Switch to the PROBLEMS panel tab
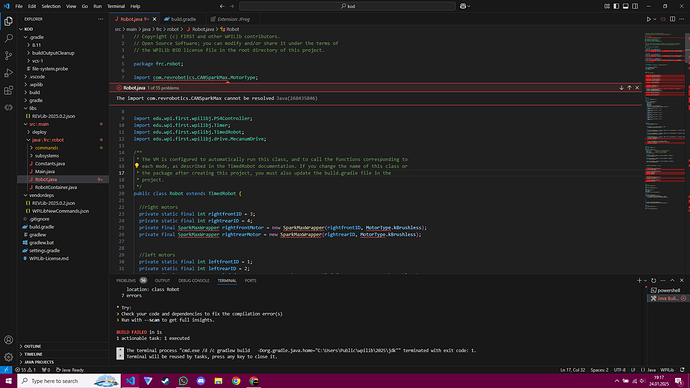Viewport: 690px width, 388px height. [126, 281]
